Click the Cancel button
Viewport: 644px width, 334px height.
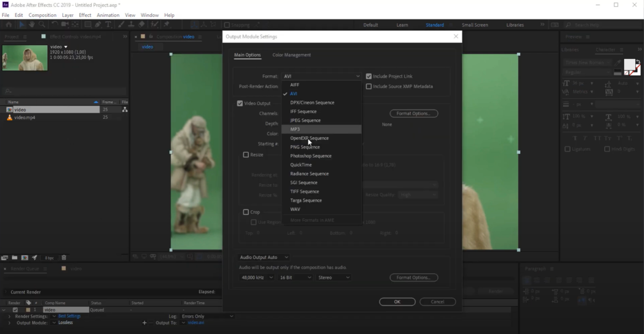pos(437,302)
